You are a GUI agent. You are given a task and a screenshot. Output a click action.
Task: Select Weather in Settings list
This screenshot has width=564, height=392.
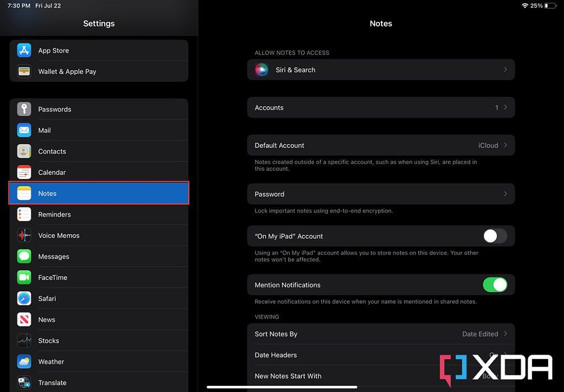pos(99,361)
